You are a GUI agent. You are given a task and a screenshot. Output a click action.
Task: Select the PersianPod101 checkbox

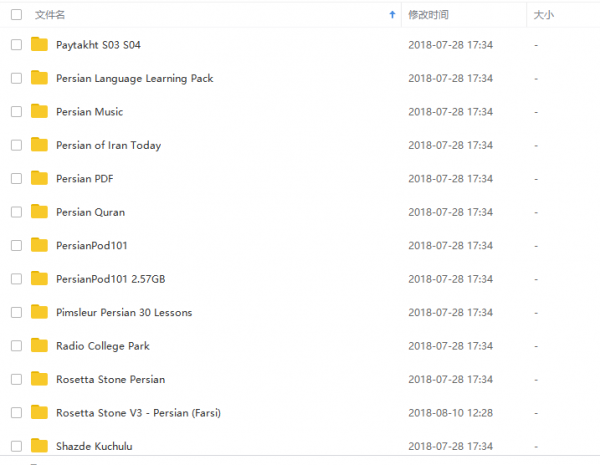click(x=16, y=246)
